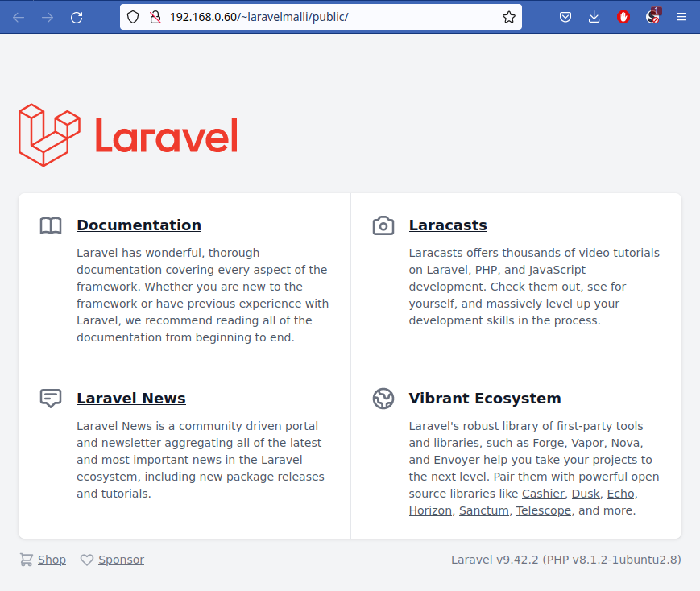The height and width of the screenshot is (591, 700).
Task: Click the back navigation arrow
Action: (19, 17)
